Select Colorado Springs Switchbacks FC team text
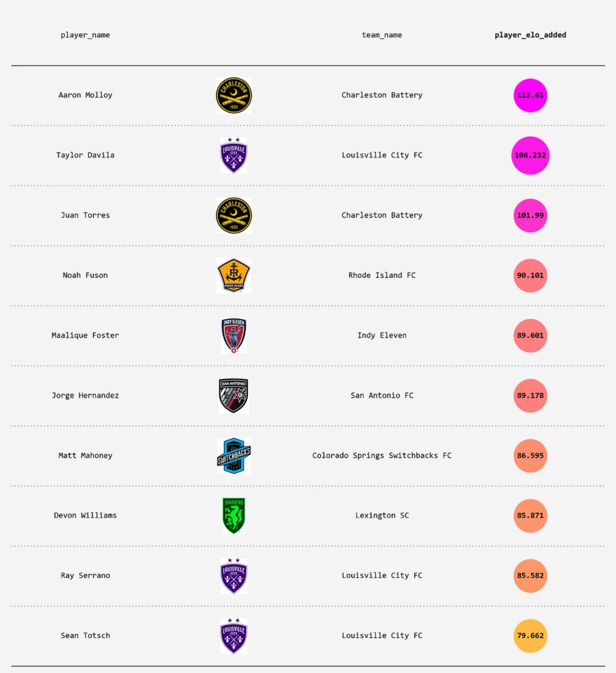The height and width of the screenshot is (673, 616). click(382, 456)
